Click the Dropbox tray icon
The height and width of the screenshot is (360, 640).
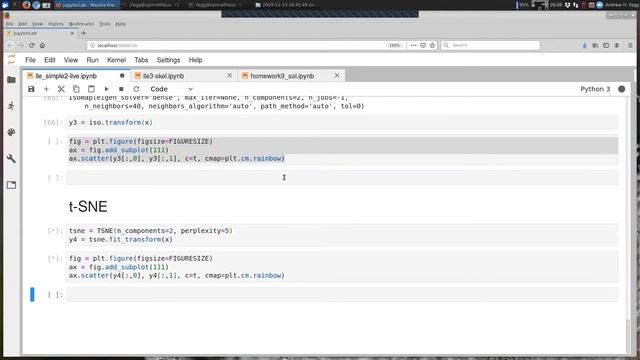pos(567,5)
